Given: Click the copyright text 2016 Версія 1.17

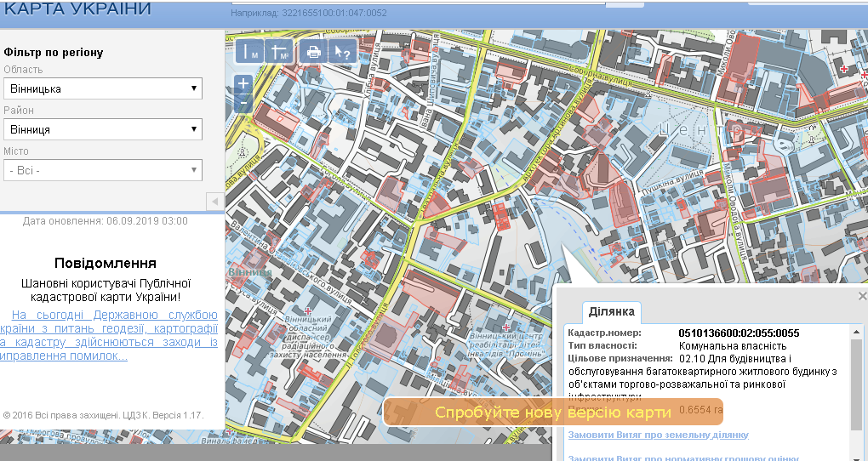Looking at the screenshot, I should point(104,415).
